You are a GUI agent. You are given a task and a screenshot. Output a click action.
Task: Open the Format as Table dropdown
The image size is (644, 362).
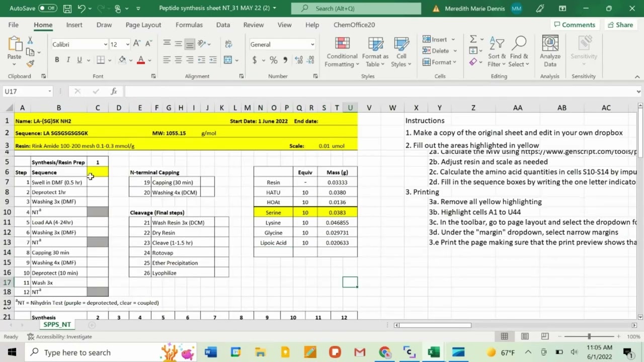375,52
